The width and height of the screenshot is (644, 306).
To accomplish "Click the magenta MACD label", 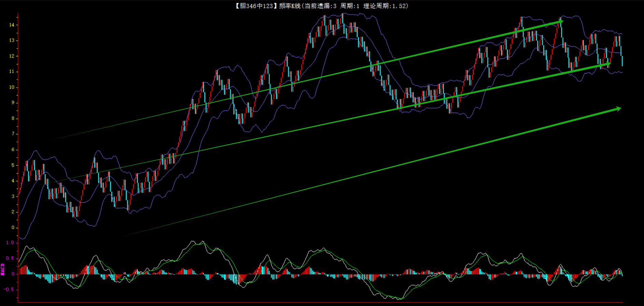I will pyautogui.click(x=3, y=269).
